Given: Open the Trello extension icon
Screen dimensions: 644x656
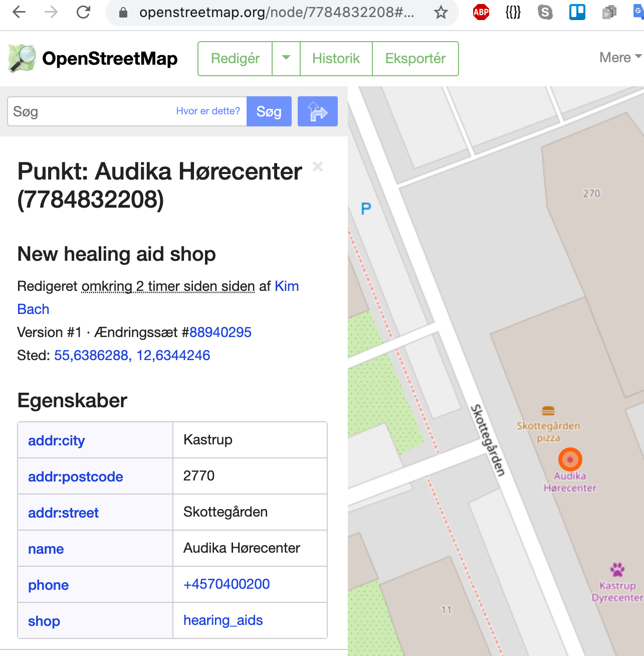Looking at the screenshot, I should (577, 12).
